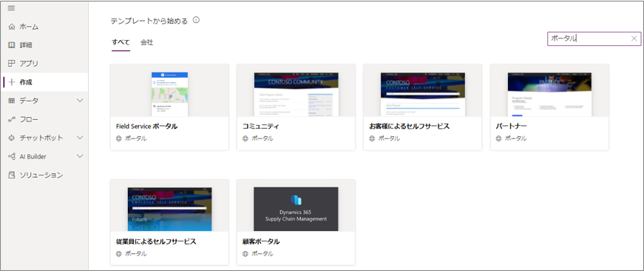The image size is (644, 271).
Task: Collapse the hamburger navigation menu
Action: (x=11, y=8)
